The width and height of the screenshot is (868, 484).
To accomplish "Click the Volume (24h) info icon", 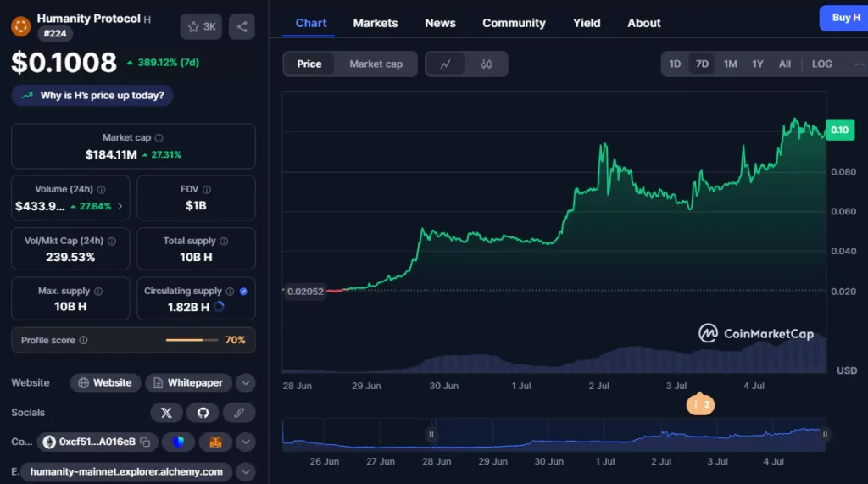I will 102,189.
